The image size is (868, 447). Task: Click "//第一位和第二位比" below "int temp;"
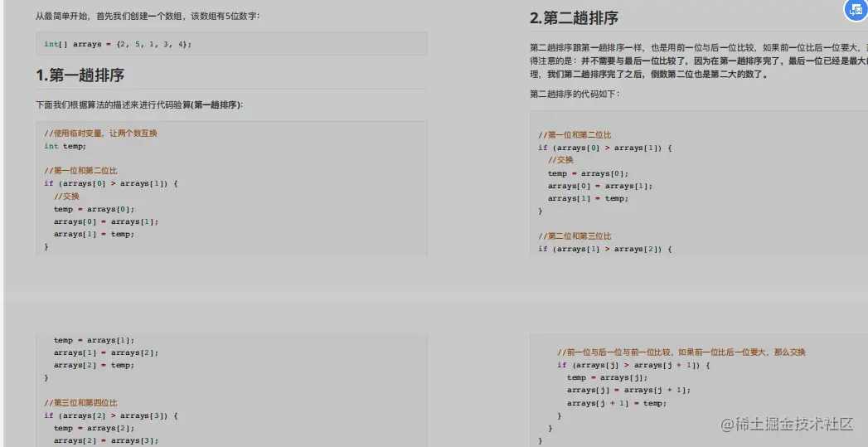tap(80, 171)
